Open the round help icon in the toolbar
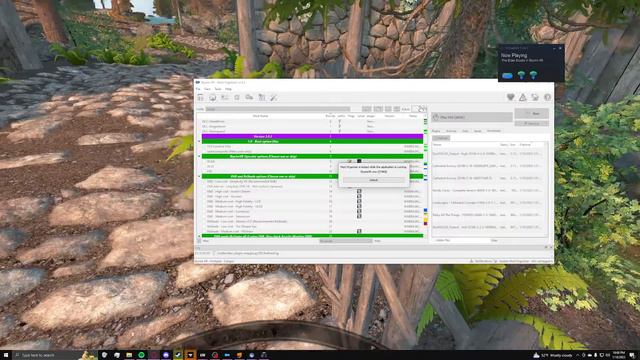The image size is (640, 360). click(547, 97)
